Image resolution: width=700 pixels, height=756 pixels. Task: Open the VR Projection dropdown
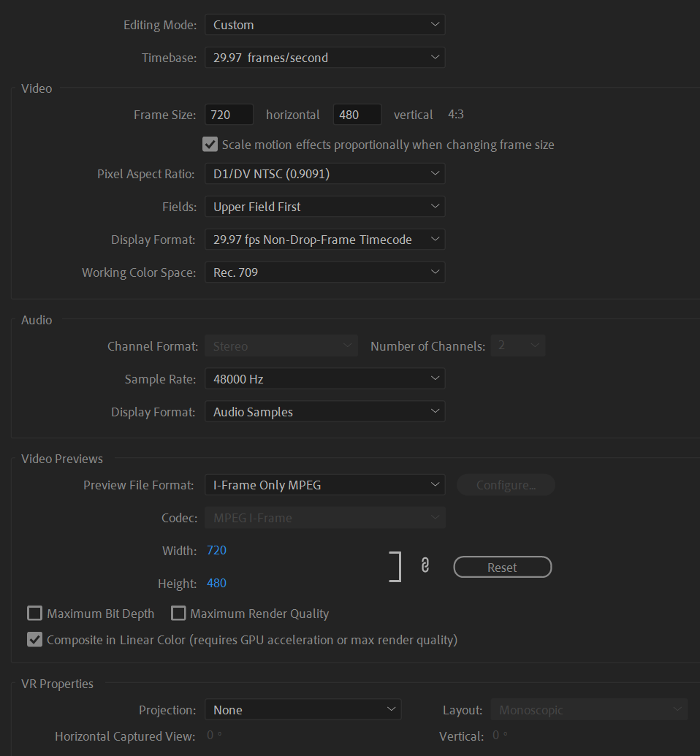(303, 709)
